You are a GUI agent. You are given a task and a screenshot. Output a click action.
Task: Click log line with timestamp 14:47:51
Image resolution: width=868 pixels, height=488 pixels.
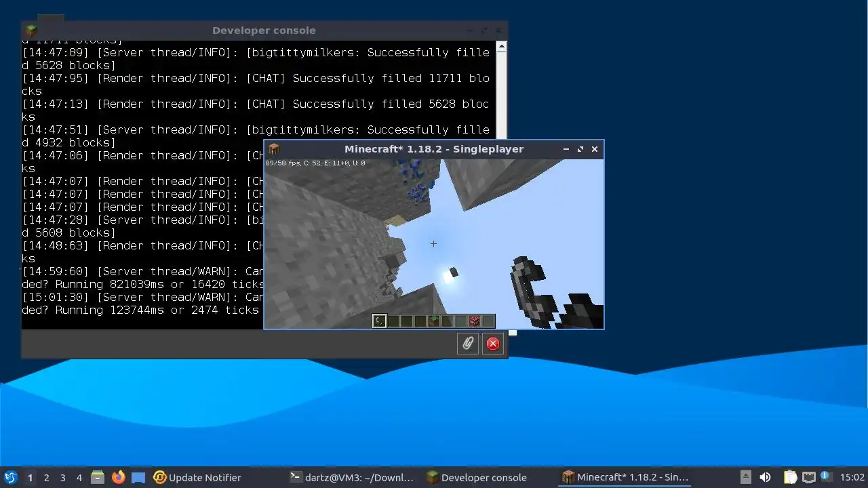tap(256, 136)
